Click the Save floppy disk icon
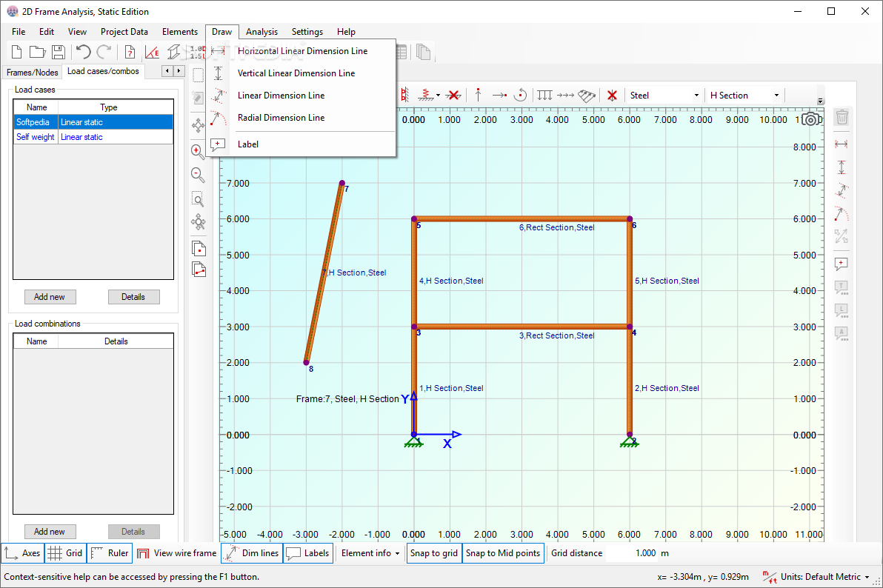Screen dimensions: 883x588 58,53
